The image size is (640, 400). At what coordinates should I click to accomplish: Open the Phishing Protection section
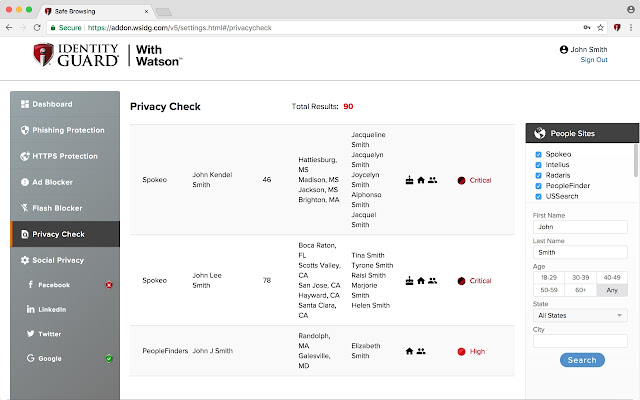pyautogui.click(x=65, y=130)
